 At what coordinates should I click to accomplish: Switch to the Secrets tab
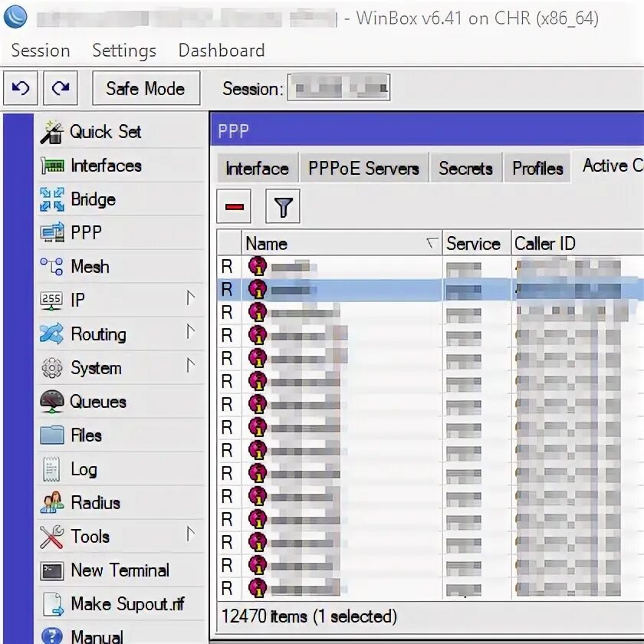tap(465, 168)
